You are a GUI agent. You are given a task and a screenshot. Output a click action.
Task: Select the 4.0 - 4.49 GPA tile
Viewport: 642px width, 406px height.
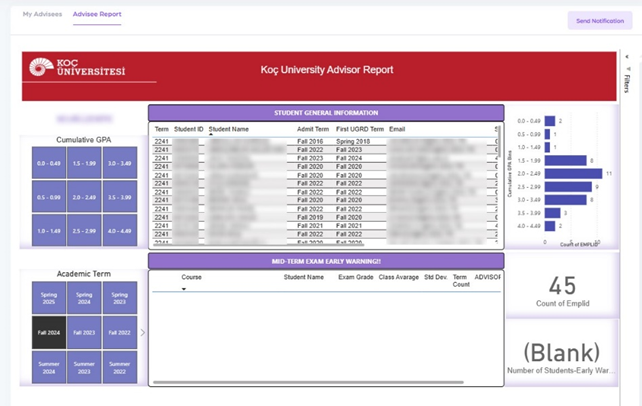pos(118,231)
